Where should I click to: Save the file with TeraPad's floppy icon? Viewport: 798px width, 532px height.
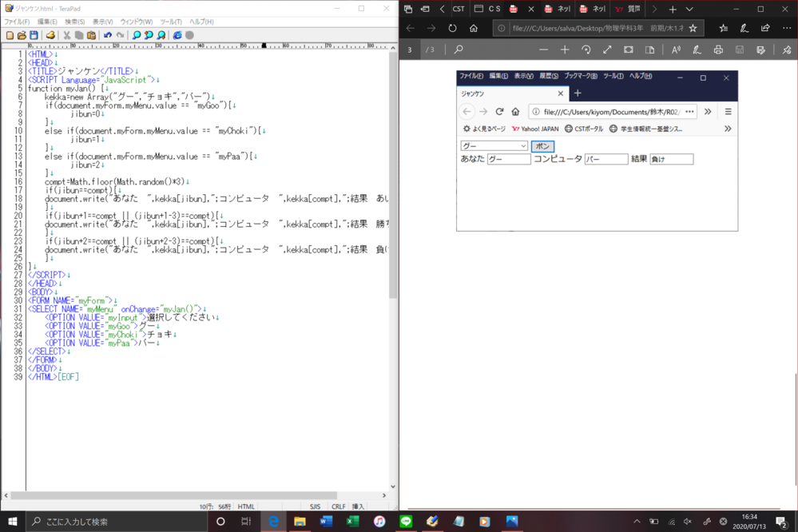(34, 35)
